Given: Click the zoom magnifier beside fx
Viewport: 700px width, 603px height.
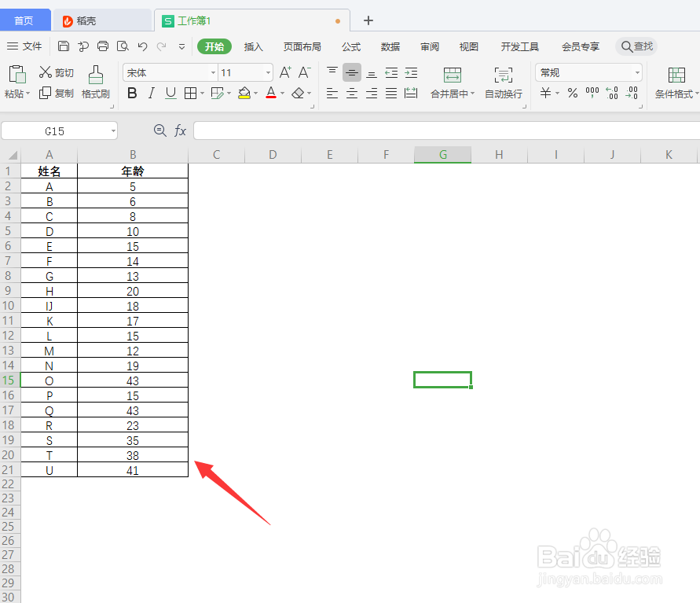Looking at the screenshot, I should coord(159,131).
